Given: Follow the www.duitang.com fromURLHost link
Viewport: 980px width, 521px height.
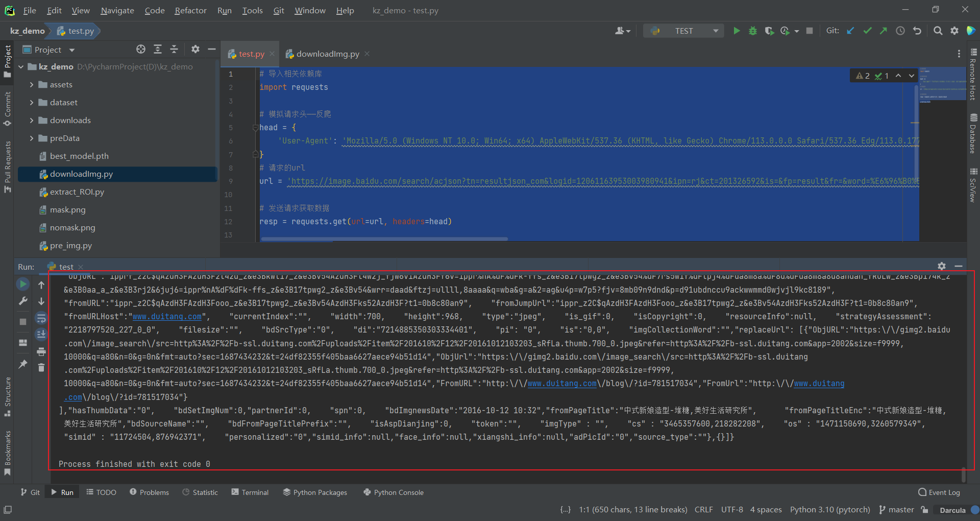Looking at the screenshot, I should 167,317.
